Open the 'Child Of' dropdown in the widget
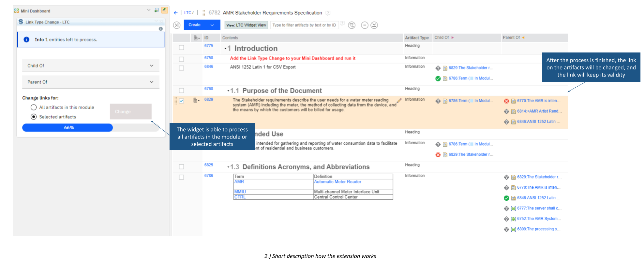The width and height of the screenshot is (644, 259). [x=91, y=65]
